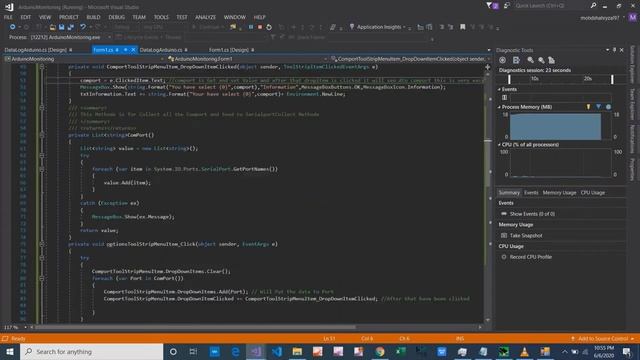Click Record CPU Profile
The height and width of the screenshot is (360, 640).
pos(531,257)
